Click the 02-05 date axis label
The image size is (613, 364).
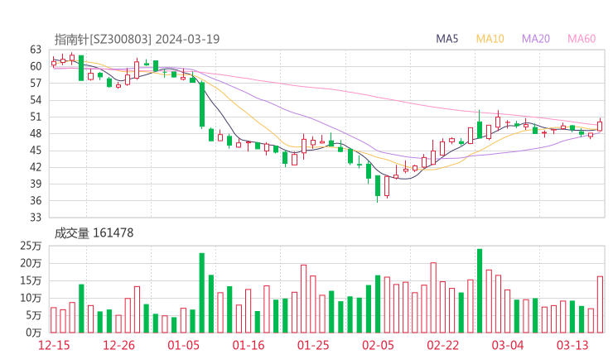pos(378,345)
